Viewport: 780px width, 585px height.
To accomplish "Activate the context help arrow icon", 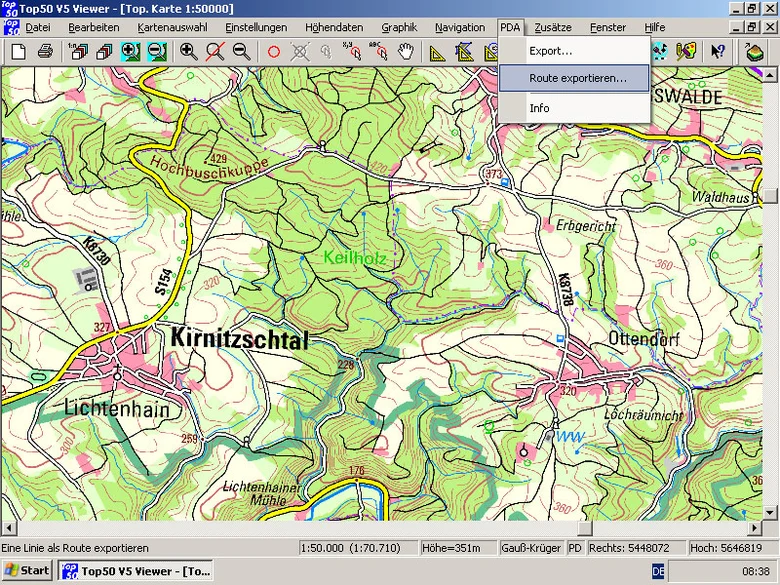I will (717, 51).
